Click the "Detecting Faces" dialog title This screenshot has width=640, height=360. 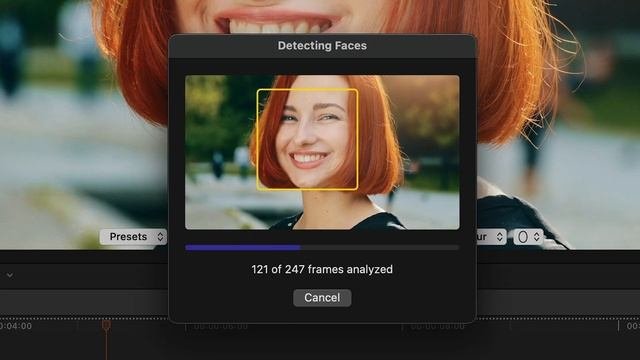pyautogui.click(x=322, y=46)
